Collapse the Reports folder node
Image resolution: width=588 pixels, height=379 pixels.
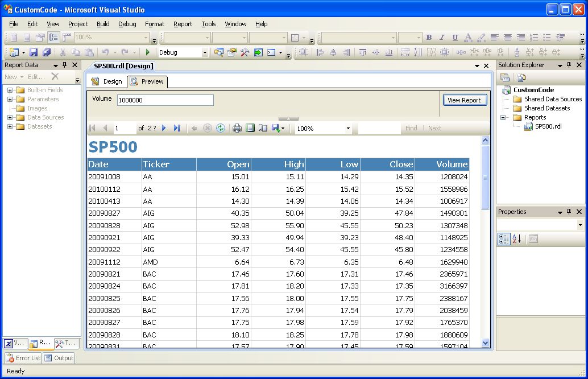point(503,117)
